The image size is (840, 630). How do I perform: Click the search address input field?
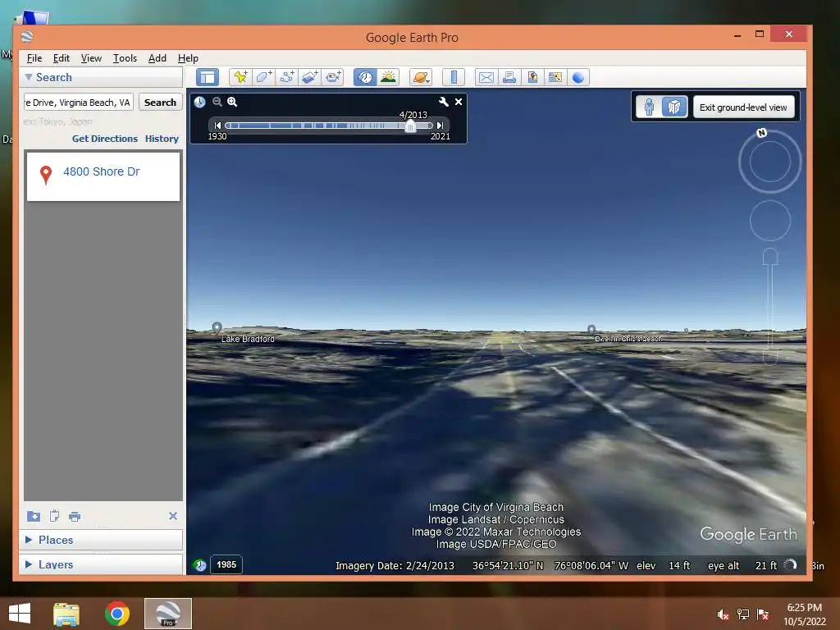pyautogui.click(x=79, y=103)
